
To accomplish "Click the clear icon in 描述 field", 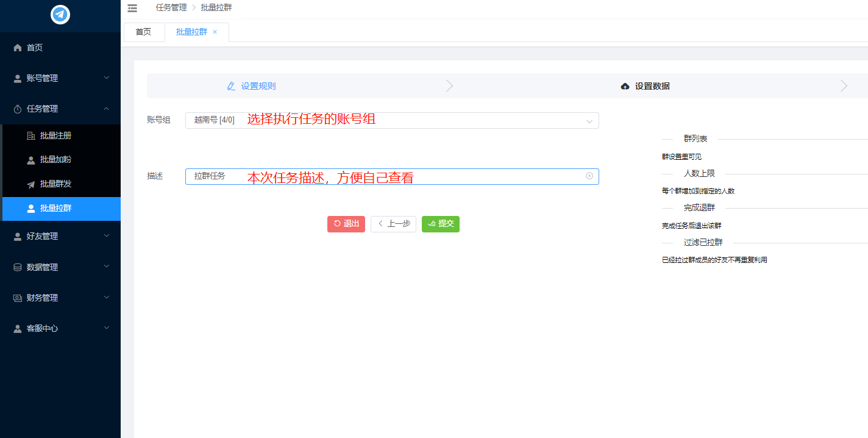I will coord(589,176).
